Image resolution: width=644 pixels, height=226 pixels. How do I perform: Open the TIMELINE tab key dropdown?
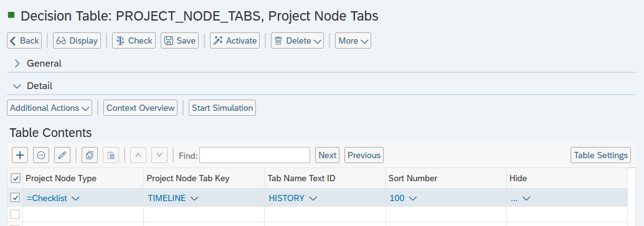tap(195, 199)
